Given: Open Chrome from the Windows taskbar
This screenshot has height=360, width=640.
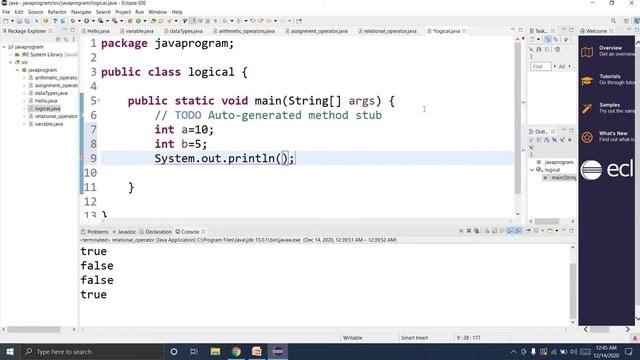Looking at the screenshot, I should coord(236,351).
